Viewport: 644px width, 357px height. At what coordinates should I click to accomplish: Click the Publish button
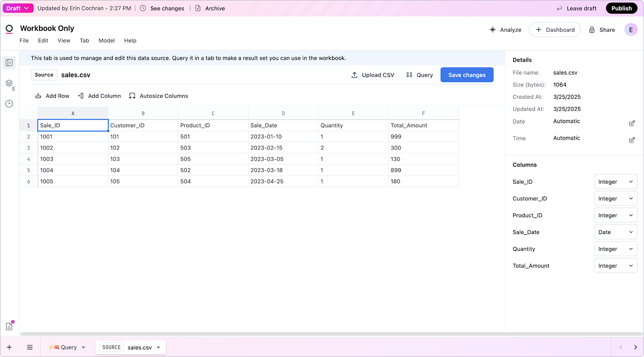pyautogui.click(x=621, y=8)
